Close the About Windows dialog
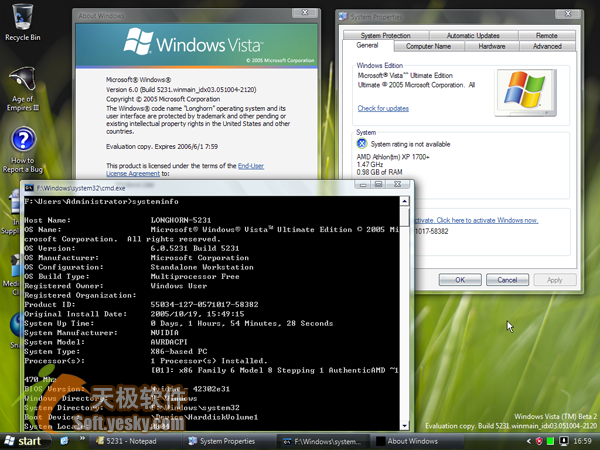This screenshot has width=600, height=450. pos(305,13)
